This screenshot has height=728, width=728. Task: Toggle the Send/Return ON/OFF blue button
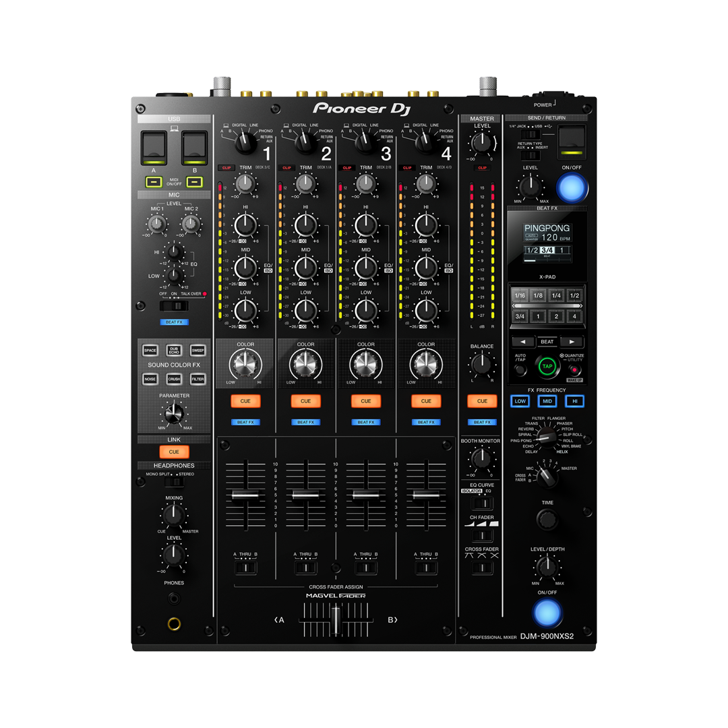571,187
